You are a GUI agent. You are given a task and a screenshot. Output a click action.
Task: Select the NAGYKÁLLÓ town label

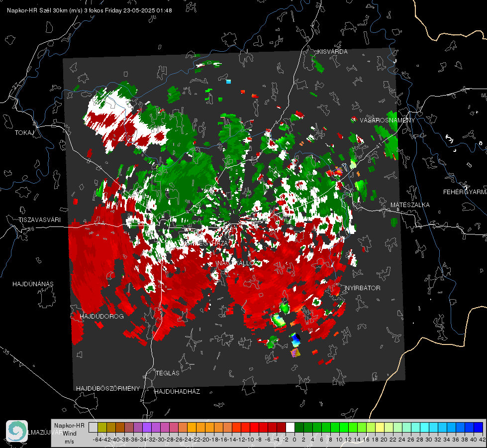(x=235, y=263)
